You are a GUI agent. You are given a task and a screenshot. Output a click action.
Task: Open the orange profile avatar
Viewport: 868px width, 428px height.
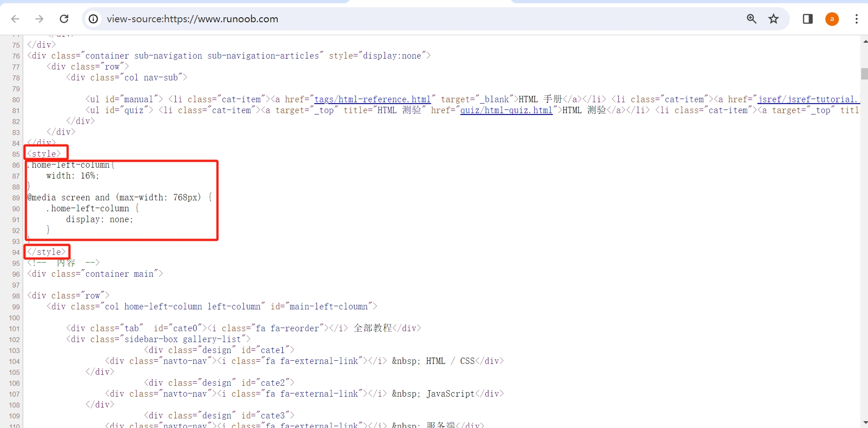point(832,19)
